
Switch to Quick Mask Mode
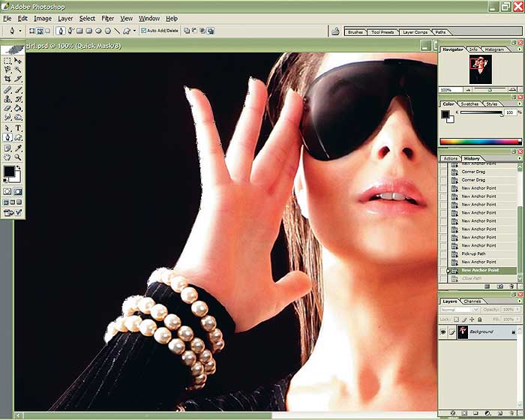[x=18, y=191]
